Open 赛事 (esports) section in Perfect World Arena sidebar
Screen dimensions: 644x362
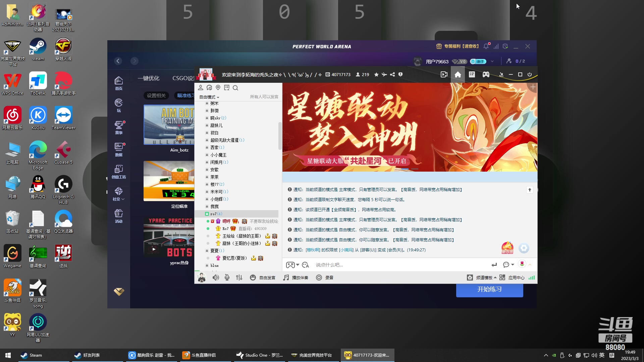119,127
